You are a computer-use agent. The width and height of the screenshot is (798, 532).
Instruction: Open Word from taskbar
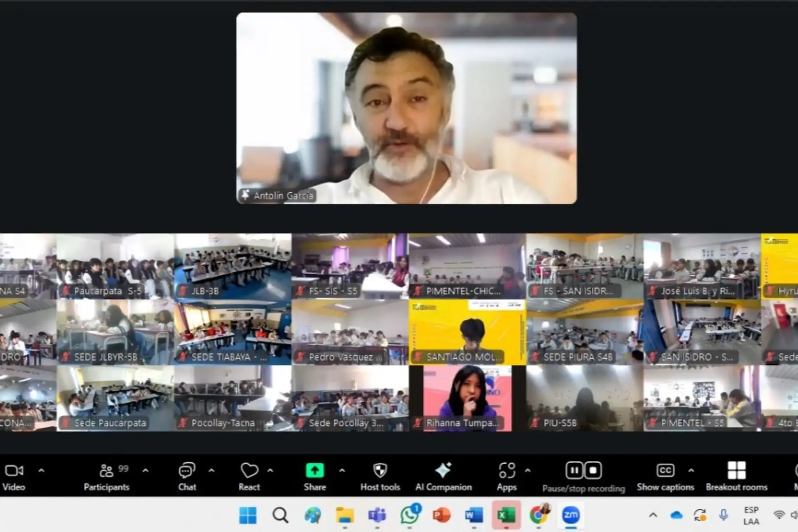tap(474, 515)
